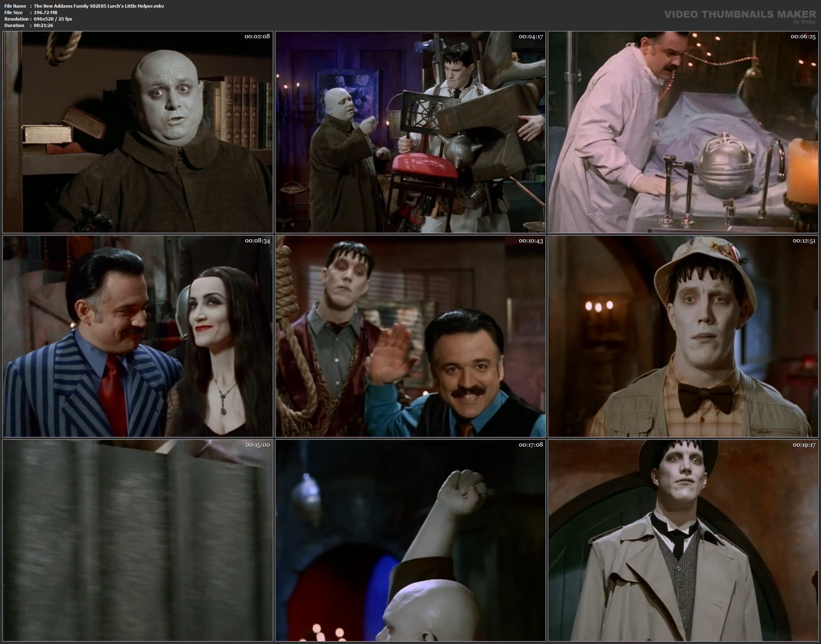Click the Video Thumbnails Maker watermark

click(740, 14)
